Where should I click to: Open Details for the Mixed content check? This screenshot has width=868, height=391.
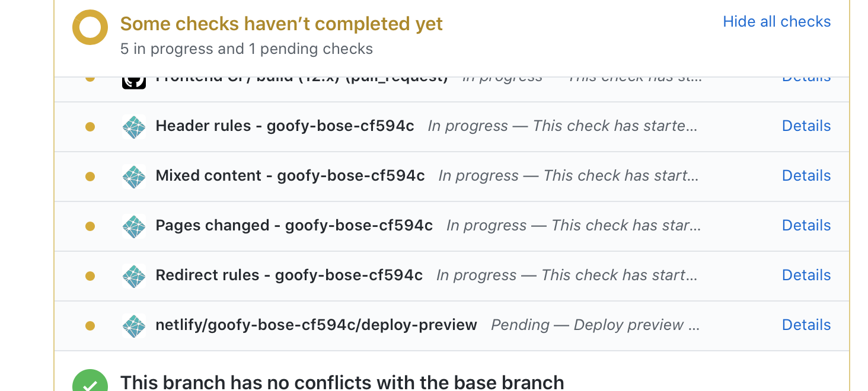coord(806,176)
